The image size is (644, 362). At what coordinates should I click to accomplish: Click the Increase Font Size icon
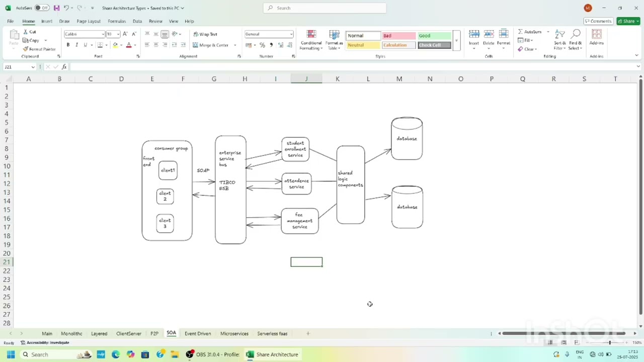(x=125, y=34)
